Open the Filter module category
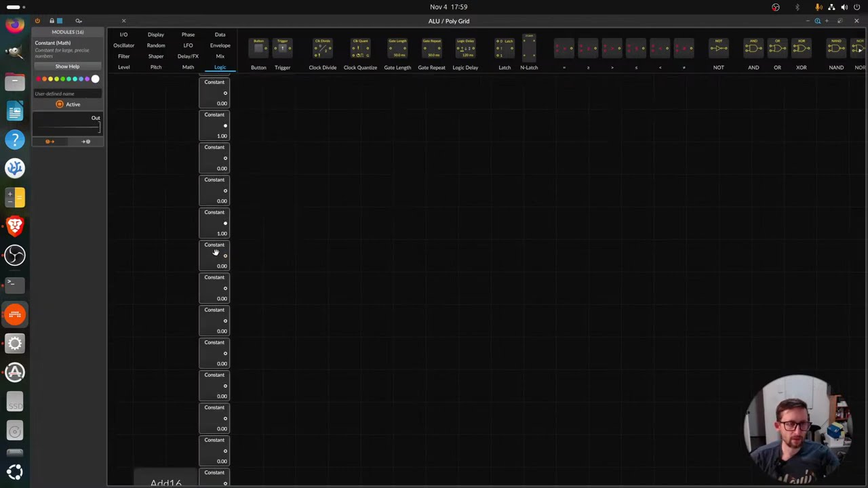 click(x=123, y=56)
